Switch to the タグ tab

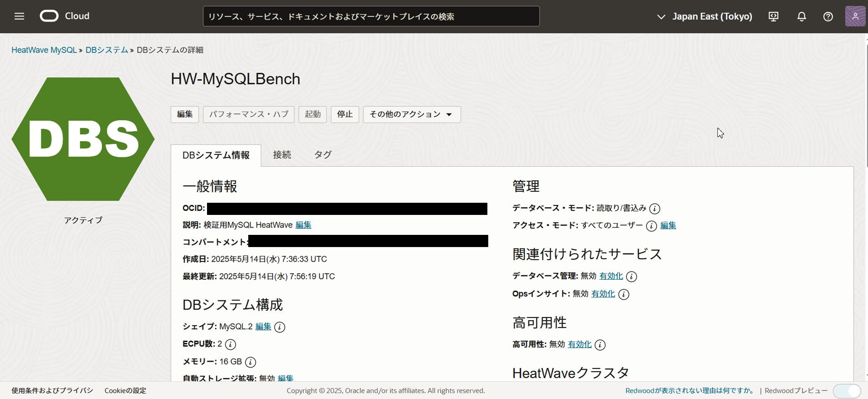coord(323,155)
